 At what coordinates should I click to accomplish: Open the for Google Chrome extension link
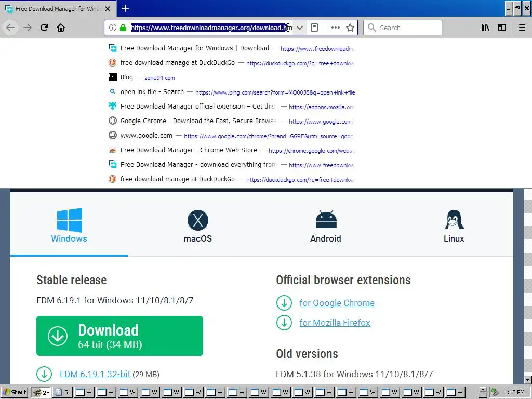[x=337, y=303]
